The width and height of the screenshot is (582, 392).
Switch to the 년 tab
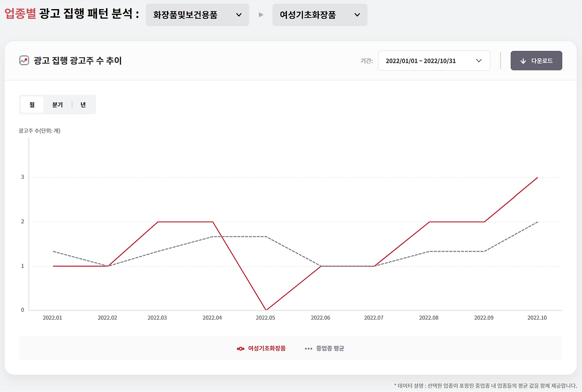(x=83, y=104)
